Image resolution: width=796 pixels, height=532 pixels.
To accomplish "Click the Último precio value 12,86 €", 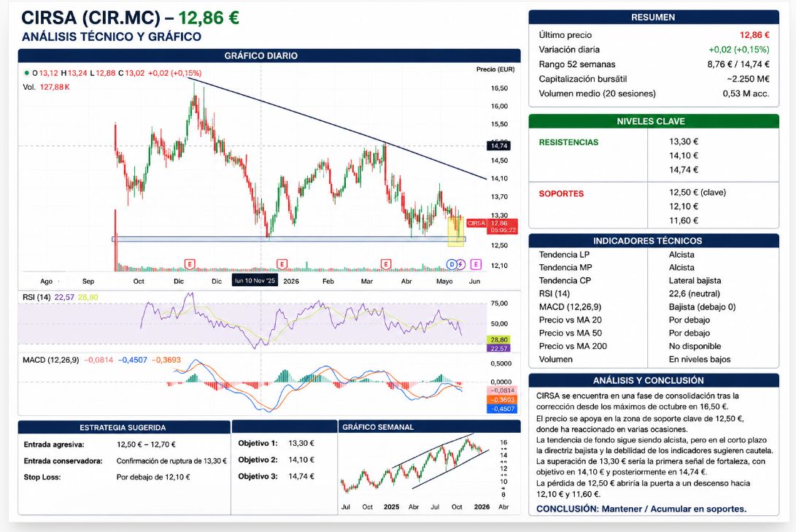I will click(754, 35).
